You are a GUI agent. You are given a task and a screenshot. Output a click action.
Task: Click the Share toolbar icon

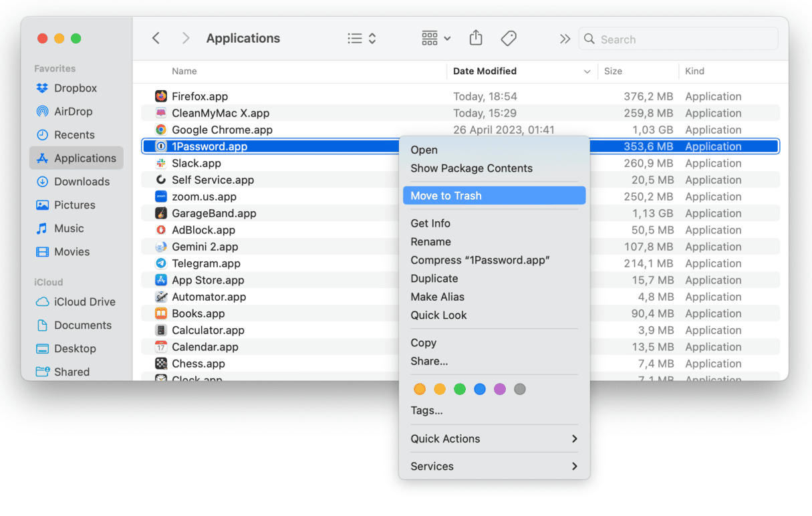pyautogui.click(x=476, y=39)
